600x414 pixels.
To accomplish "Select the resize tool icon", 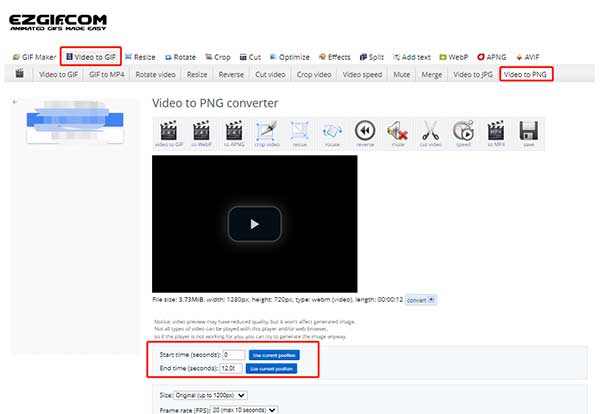I will 300,134.
